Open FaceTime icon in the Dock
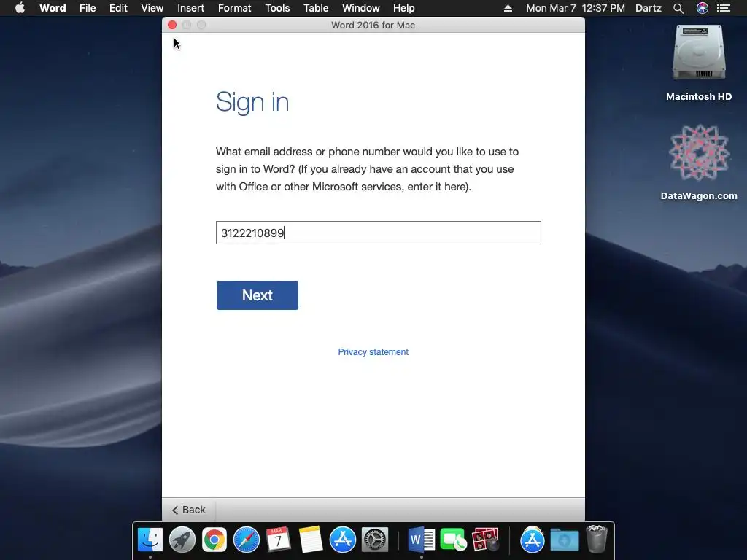The height and width of the screenshot is (560, 747). coord(453,540)
